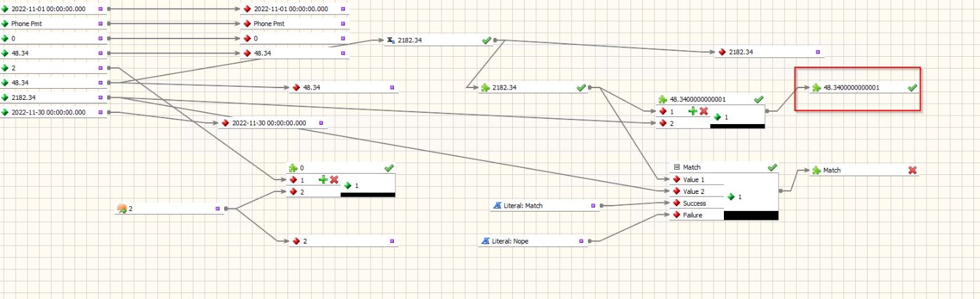980x299 pixels.
Task: Click green checkmark inside red highlighted node
Action: pos(912,87)
